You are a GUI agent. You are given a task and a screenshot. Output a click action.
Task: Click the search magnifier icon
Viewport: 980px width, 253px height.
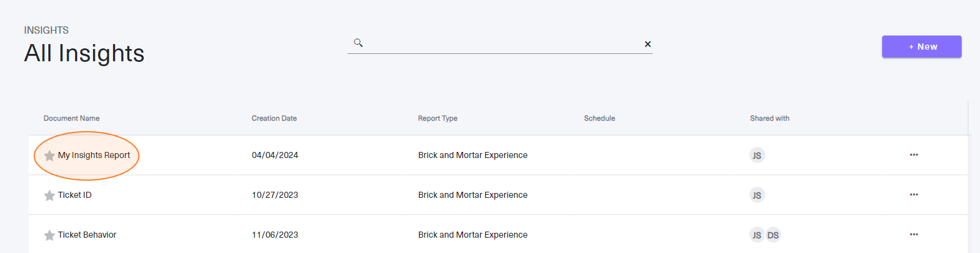point(358,43)
